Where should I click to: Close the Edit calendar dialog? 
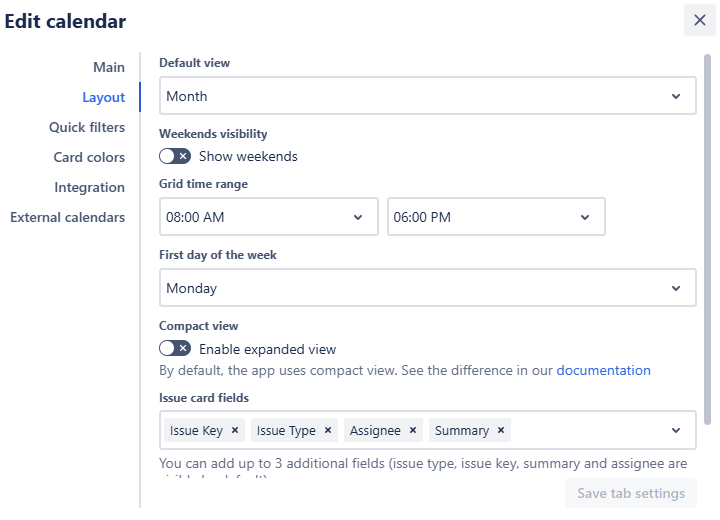700,20
